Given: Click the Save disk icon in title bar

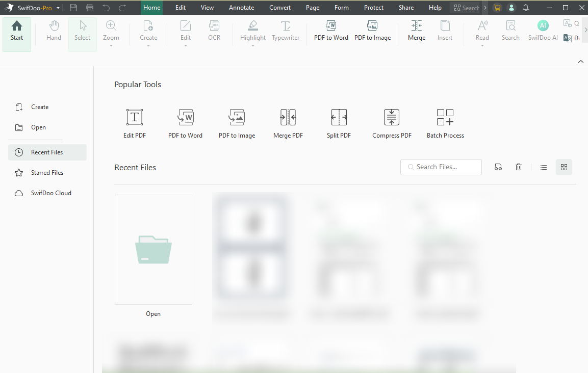Looking at the screenshot, I should pos(73,8).
